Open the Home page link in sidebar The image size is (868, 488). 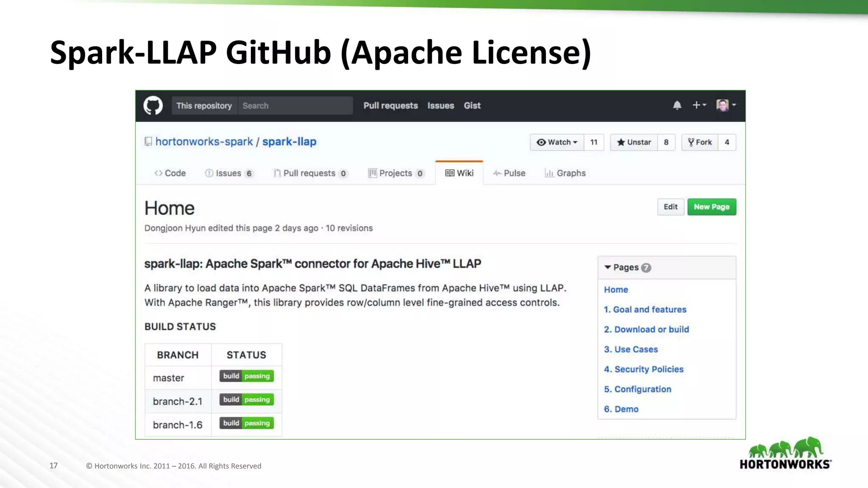click(616, 290)
